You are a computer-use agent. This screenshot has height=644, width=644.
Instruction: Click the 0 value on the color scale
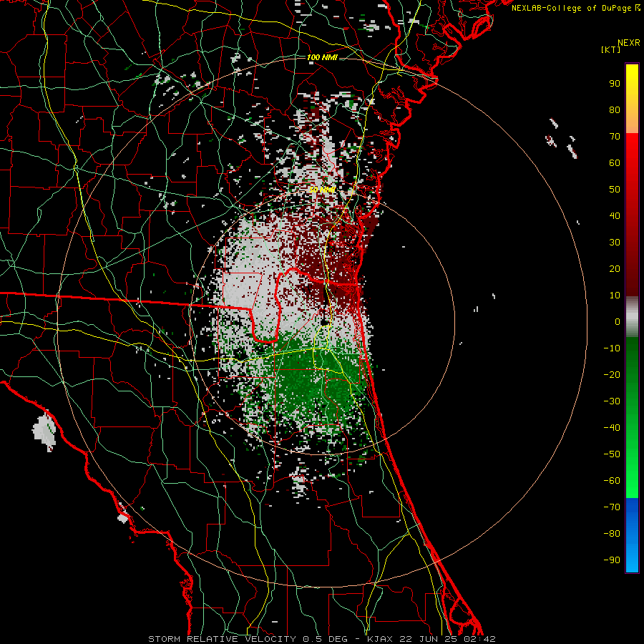(x=618, y=322)
